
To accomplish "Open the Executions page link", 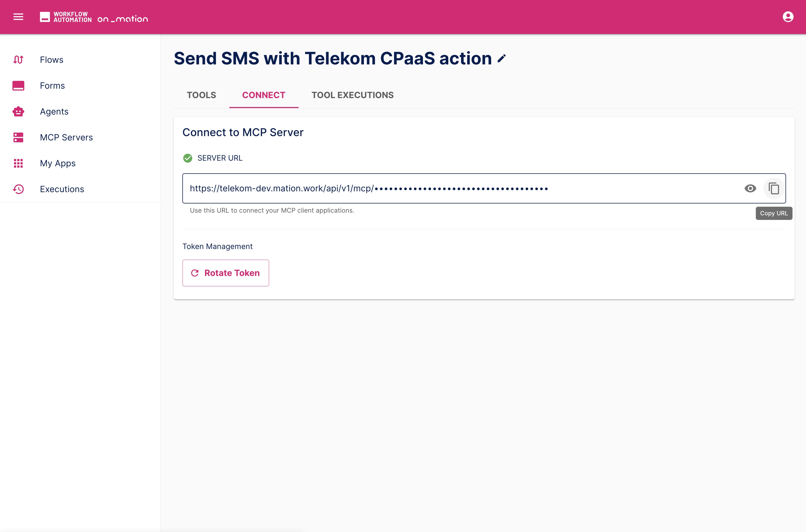I will 62,189.
